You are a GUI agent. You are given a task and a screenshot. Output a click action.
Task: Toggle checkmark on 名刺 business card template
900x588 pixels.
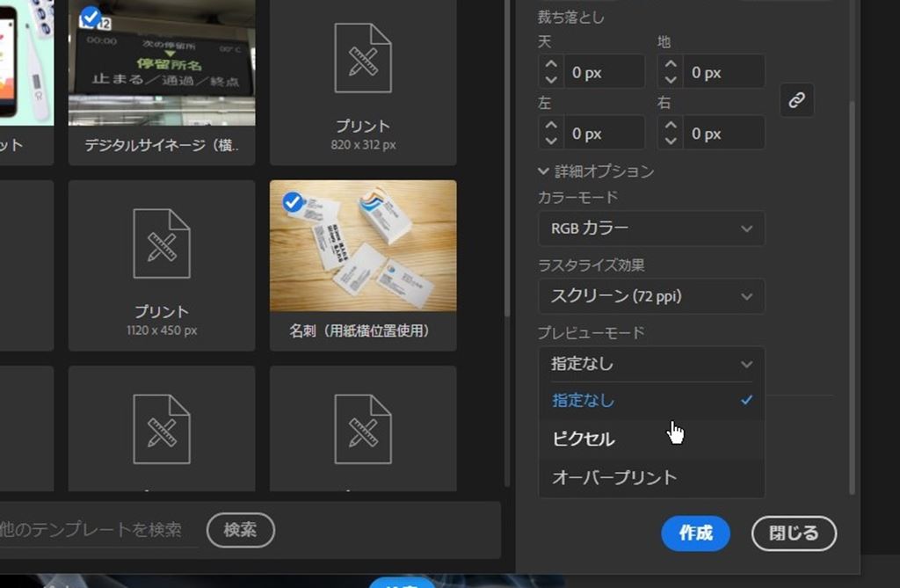[294, 203]
